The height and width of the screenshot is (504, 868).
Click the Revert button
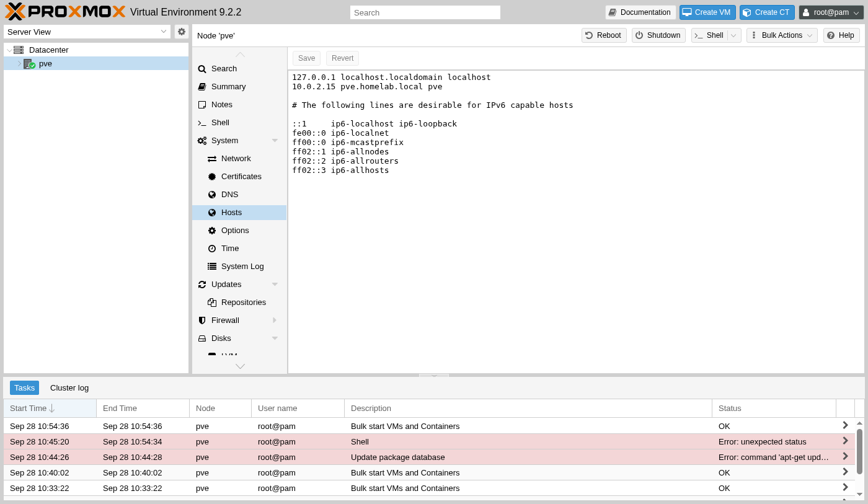pos(342,58)
